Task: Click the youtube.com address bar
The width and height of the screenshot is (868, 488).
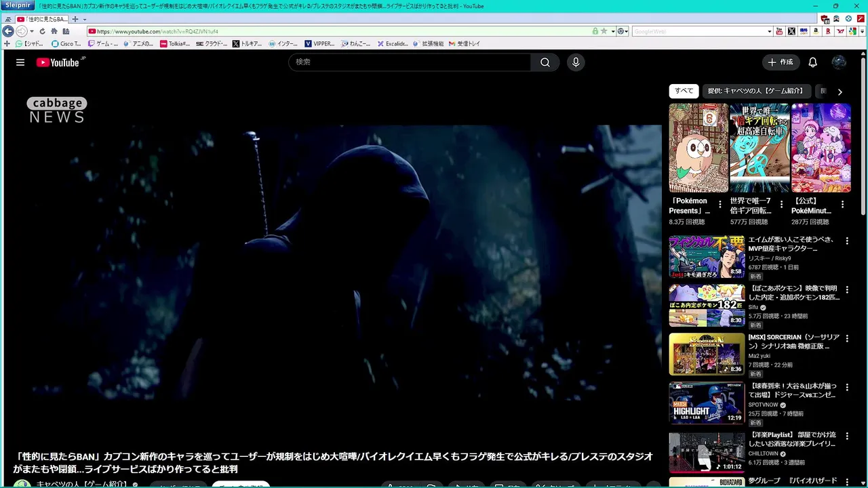Action: pos(339,31)
